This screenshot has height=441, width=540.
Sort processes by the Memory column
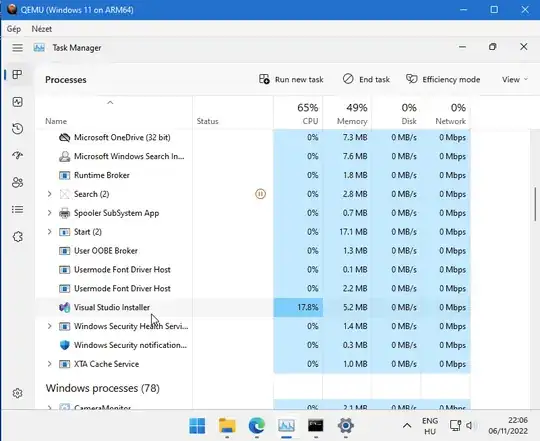point(347,114)
